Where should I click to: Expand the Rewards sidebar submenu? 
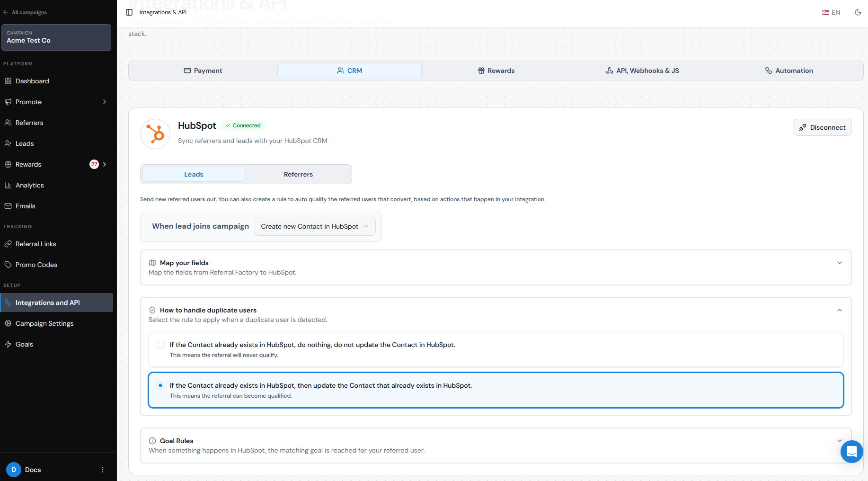pos(105,164)
